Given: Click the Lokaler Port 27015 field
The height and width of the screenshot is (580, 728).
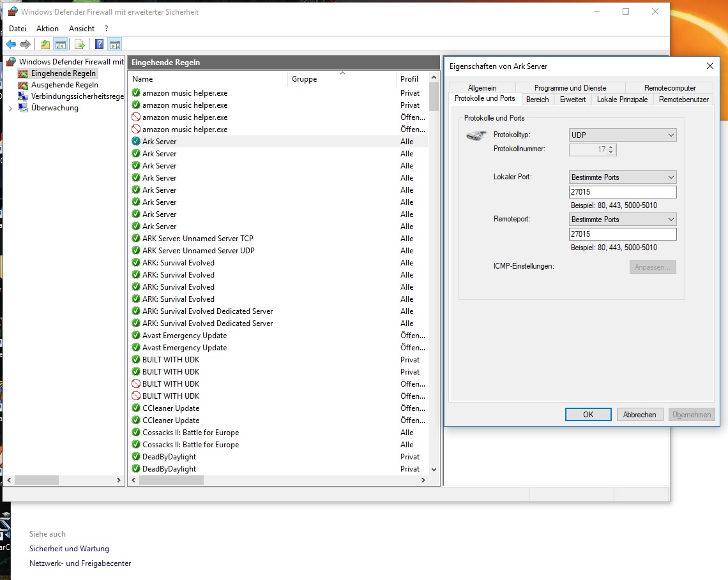Looking at the screenshot, I should (x=623, y=192).
